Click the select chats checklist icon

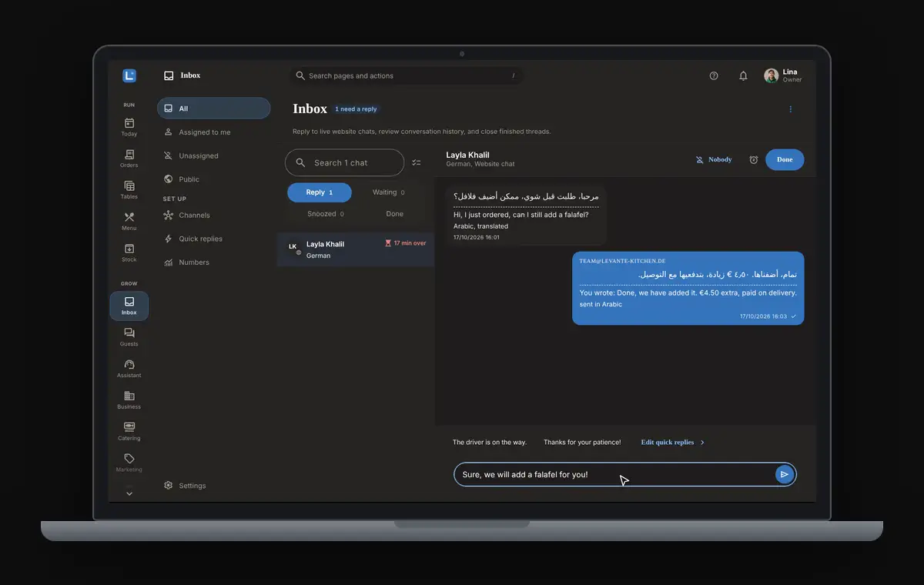click(417, 162)
